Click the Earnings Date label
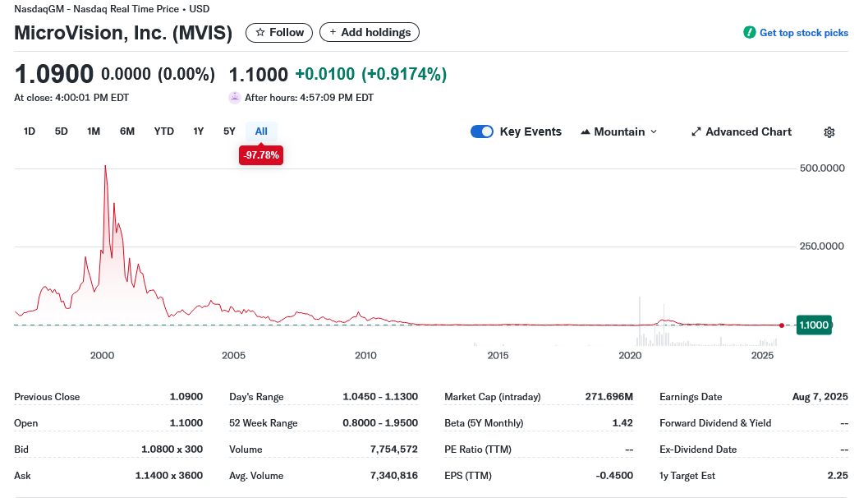 click(x=691, y=397)
